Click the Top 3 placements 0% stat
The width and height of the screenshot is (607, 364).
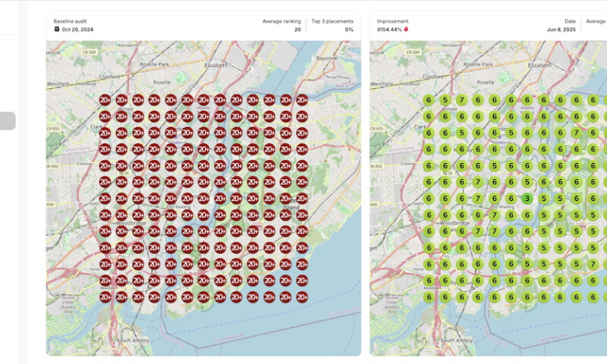pyautogui.click(x=349, y=30)
